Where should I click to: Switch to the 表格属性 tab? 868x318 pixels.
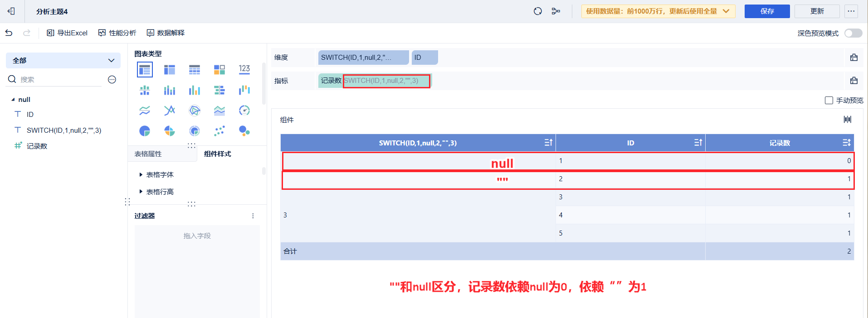(x=148, y=154)
